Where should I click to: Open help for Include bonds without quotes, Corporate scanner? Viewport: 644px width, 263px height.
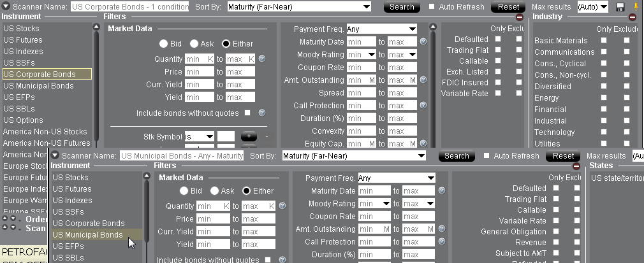262,113
